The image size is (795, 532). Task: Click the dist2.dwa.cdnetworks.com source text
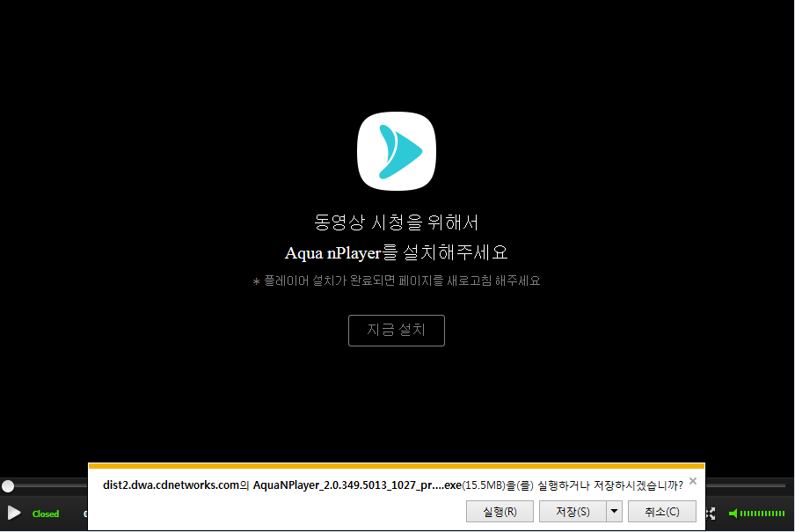(x=171, y=485)
